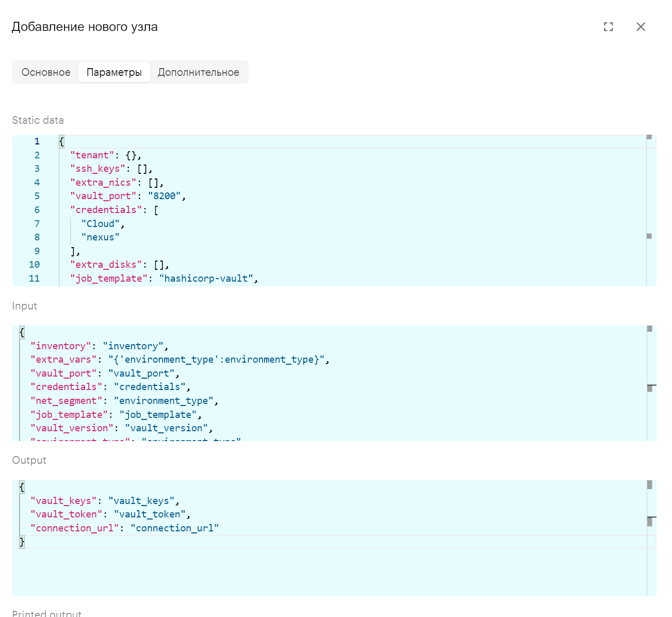Switch to the Основное tab
The width and height of the screenshot is (672, 617).
coord(46,72)
